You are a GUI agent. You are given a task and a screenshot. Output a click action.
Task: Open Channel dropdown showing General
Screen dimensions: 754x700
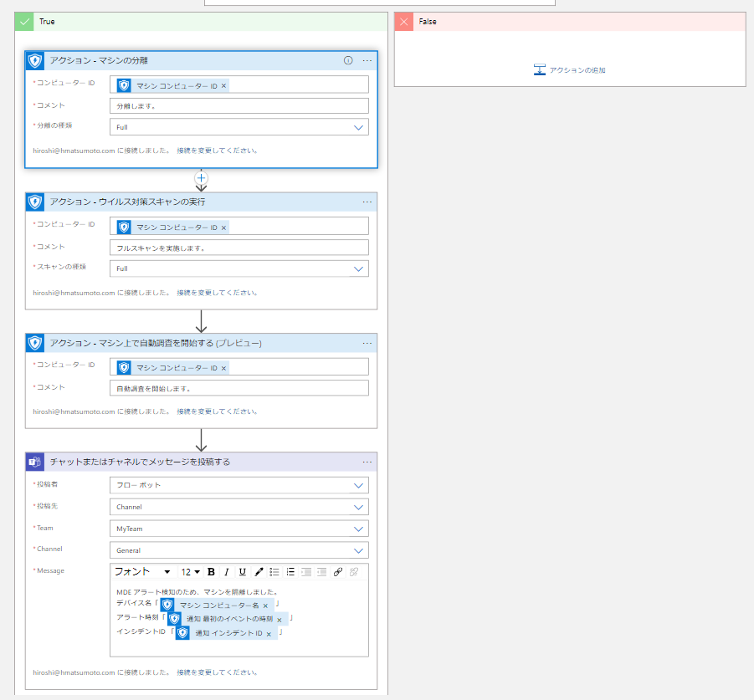click(239, 550)
